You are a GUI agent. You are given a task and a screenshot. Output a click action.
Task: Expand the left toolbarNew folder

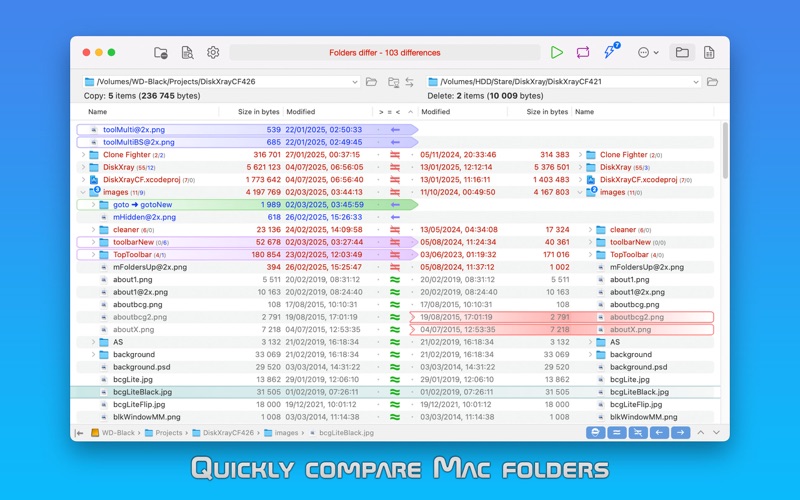click(93, 242)
